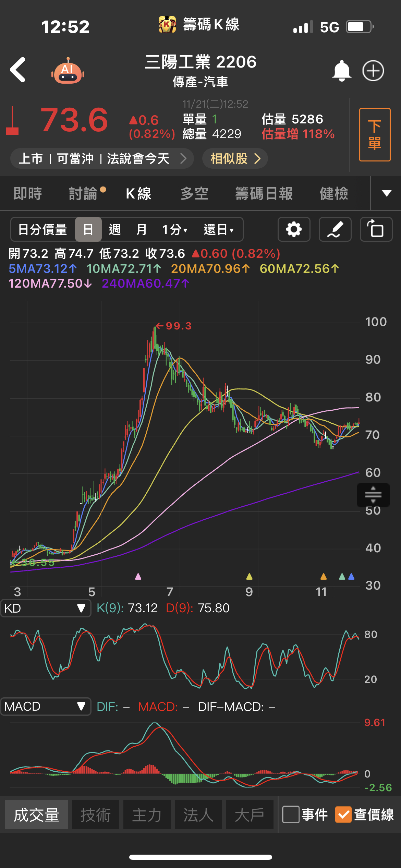Tap the 240MA60.47 label
The width and height of the screenshot is (401, 868).
click(x=146, y=283)
